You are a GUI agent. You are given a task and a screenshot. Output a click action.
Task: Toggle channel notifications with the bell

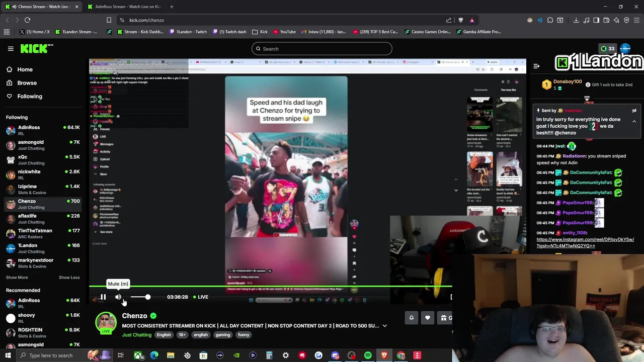411,318
